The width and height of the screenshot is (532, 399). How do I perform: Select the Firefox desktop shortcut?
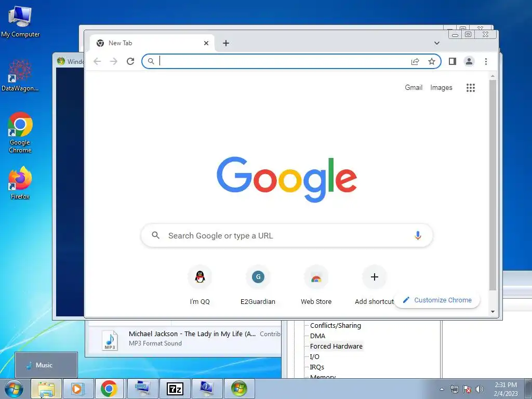(20, 183)
